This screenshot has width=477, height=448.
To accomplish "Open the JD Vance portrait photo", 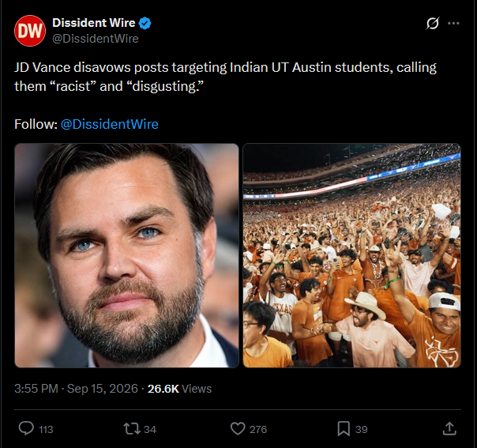I will pyautogui.click(x=126, y=255).
